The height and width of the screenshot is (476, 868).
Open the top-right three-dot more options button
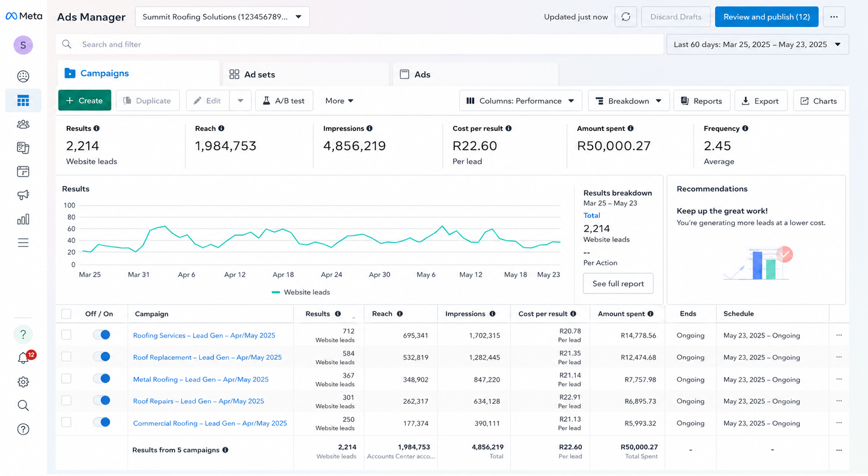tap(834, 17)
